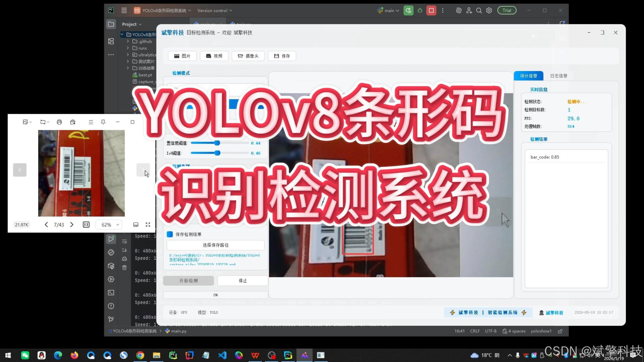Toggle 保存检测结果 checkbox
Screen dimensions: 644x362
(170, 234)
